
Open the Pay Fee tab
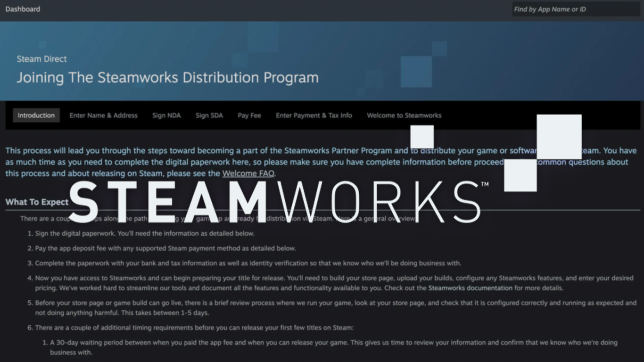pos(249,115)
